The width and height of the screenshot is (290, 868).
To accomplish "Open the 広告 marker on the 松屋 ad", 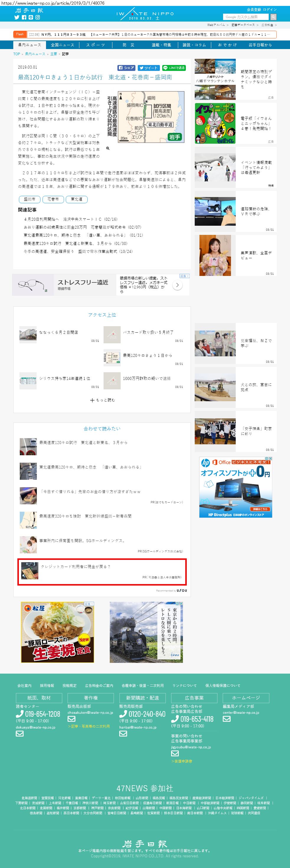I will coord(89,604).
